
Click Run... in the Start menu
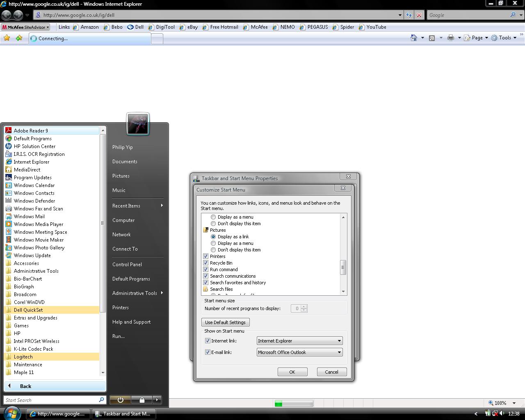(x=119, y=336)
